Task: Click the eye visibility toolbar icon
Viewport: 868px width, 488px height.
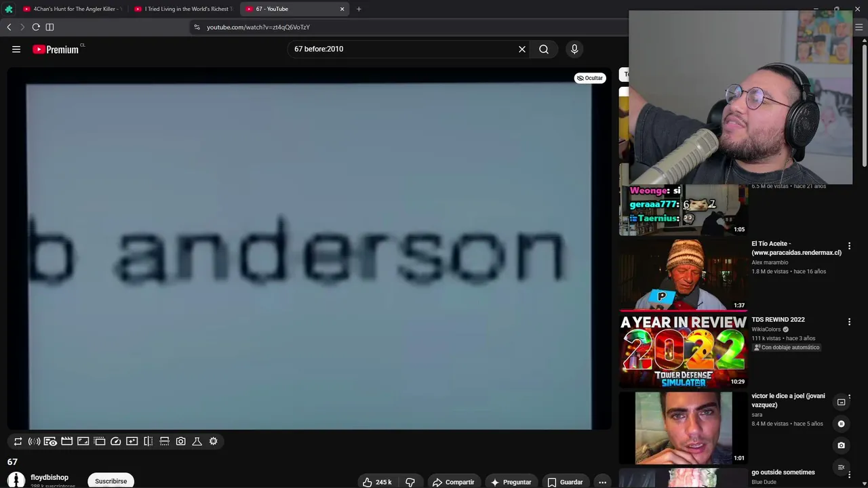Action: 50,441
